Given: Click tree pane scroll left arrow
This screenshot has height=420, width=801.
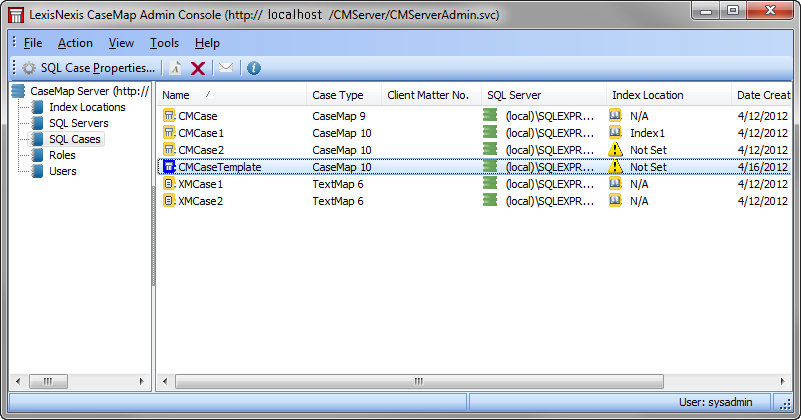Looking at the screenshot, I should coord(18,381).
